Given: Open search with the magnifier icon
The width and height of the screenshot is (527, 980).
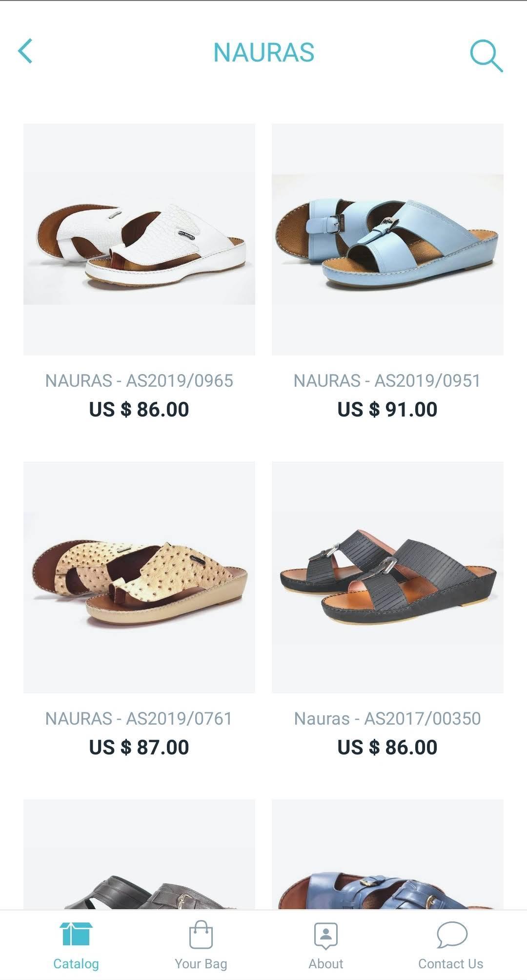Looking at the screenshot, I should coord(486,56).
